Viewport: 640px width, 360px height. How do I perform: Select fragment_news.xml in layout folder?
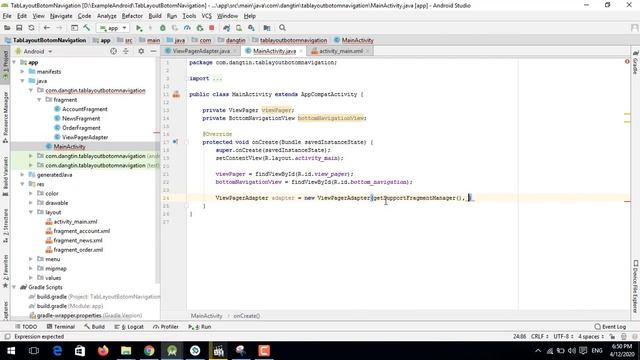point(78,240)
